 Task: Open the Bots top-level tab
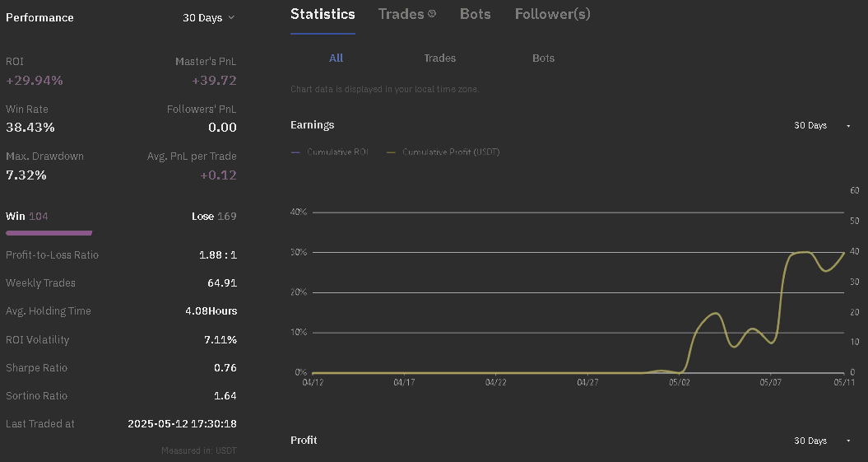click(475, 14)
